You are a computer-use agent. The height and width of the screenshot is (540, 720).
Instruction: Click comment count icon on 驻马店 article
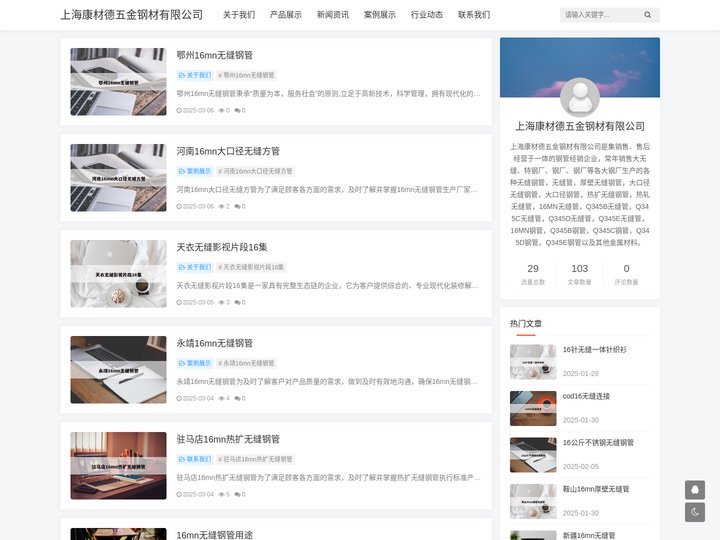237,495
